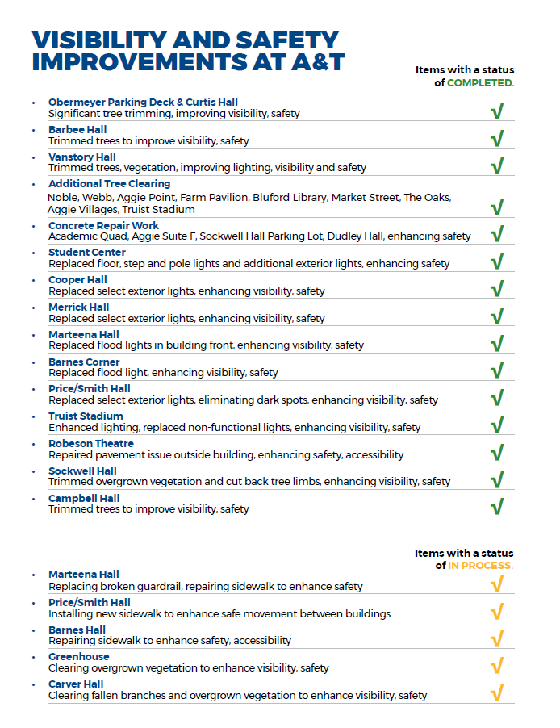Viewport: 560px width, 728px height.
Task: Select the Concrete Repair Work heading
Action: tap(103, 226)
